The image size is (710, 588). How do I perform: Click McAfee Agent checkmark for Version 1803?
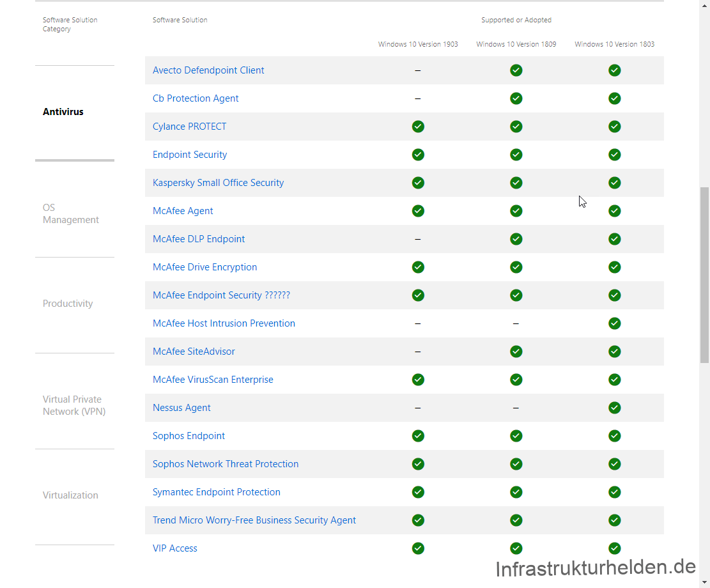click(x=614, y=211)
